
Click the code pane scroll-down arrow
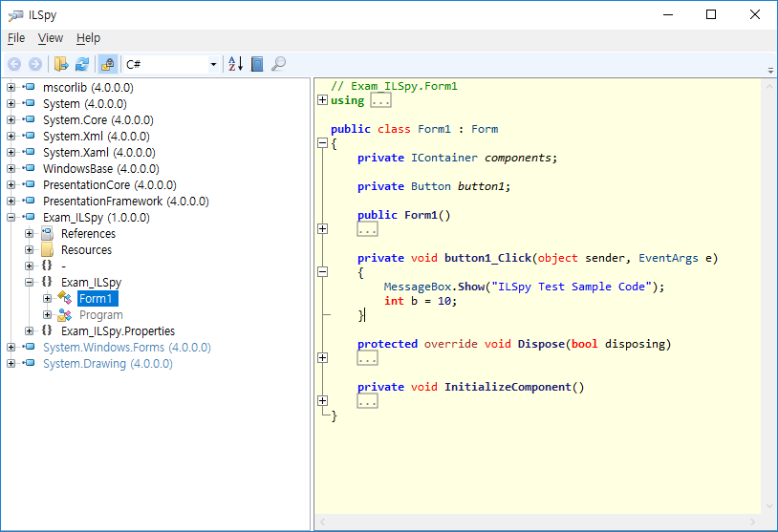pyautogui.click(x=769, y=506)
